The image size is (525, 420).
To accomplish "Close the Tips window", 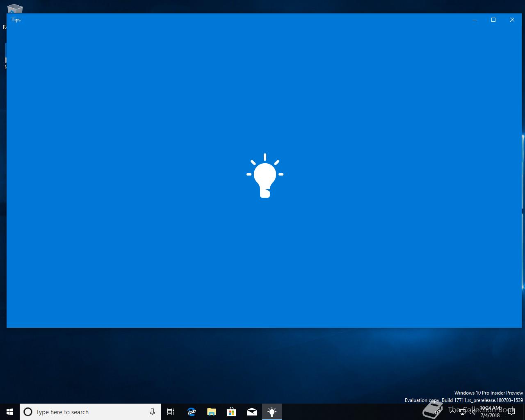I will (512, 20).
